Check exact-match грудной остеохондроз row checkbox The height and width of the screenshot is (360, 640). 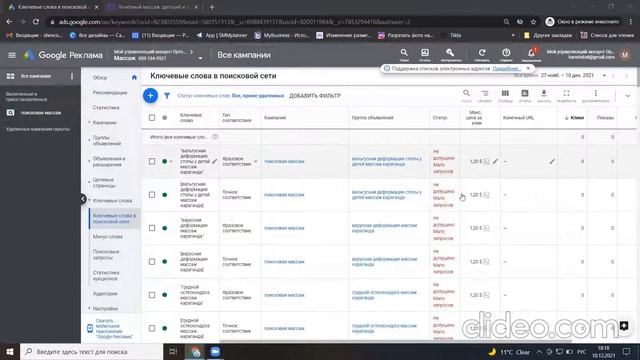click(152, 328)
